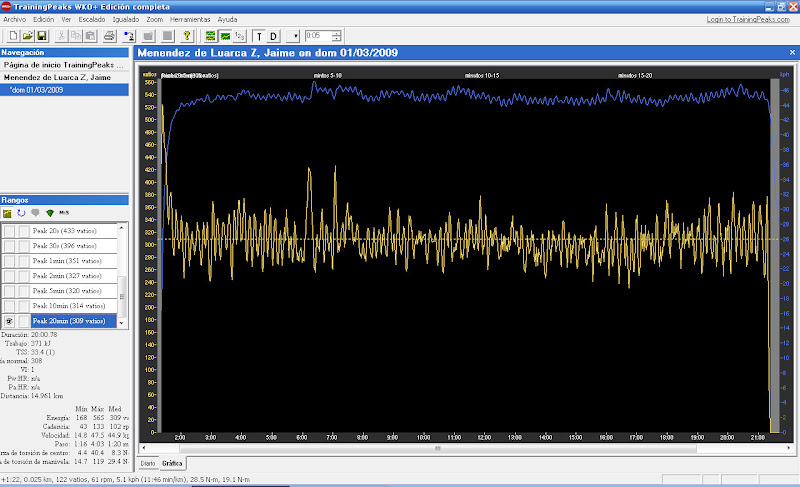This screenshot has width=800, height=487.
Task: Switch to the Diario tab
Action: pyautogui.click(x=147, y=464)
